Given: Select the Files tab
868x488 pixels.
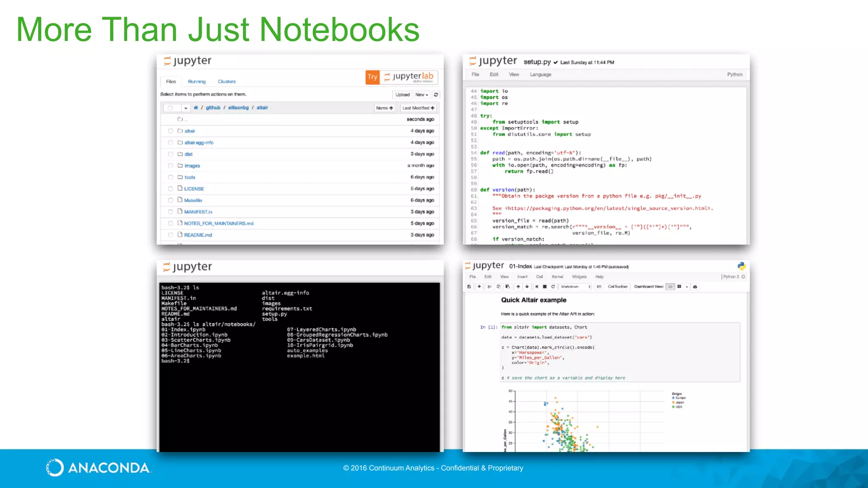Looking at the screenshot, I should click(x=171, y=81).
